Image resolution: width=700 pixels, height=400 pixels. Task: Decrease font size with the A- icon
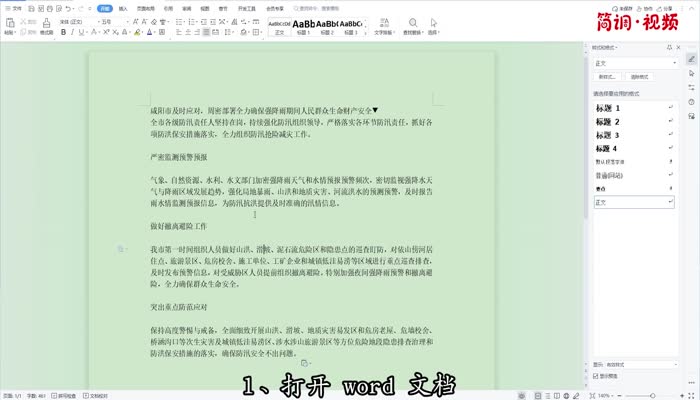pos(145,21)
